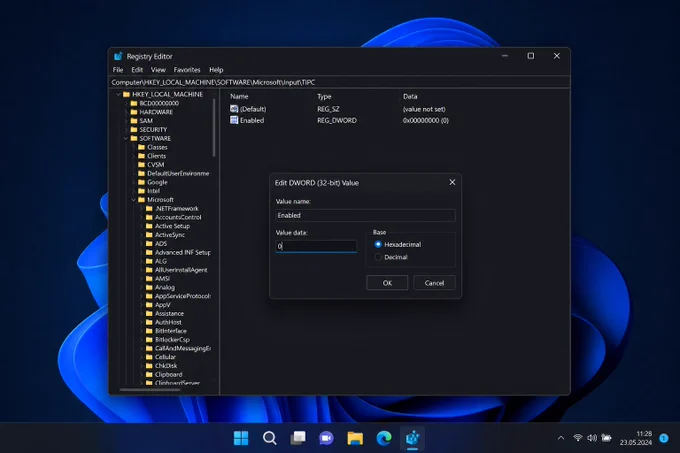Click the BCD00000000 folder icon
The width and height of the screenshot is (680, 453).
point(134,103)
